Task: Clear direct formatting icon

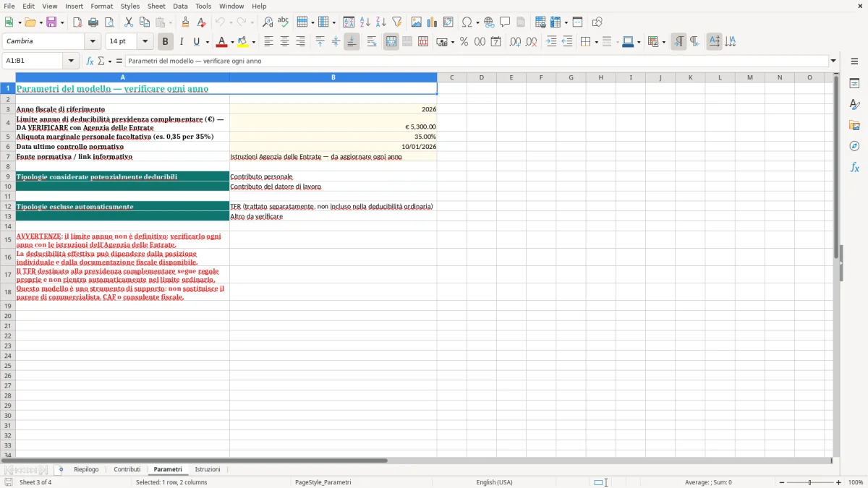Action: click(x=201, y=22)
